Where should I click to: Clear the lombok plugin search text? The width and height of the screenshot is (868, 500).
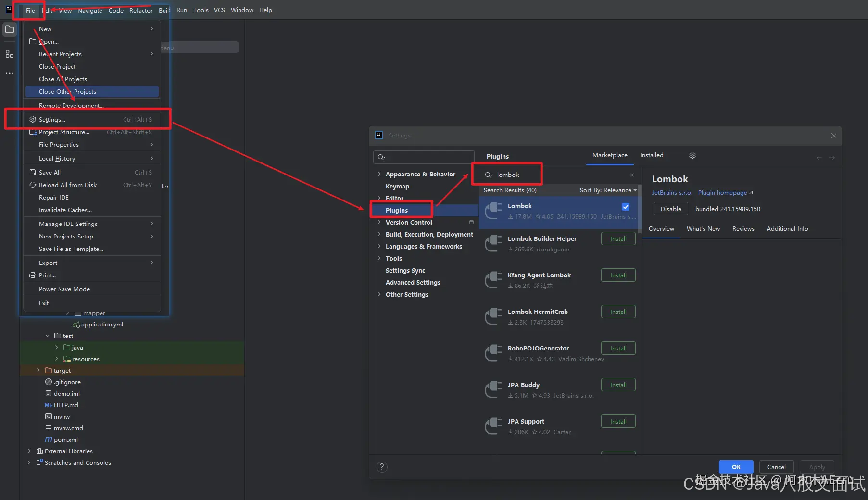(x=632, y=175)
